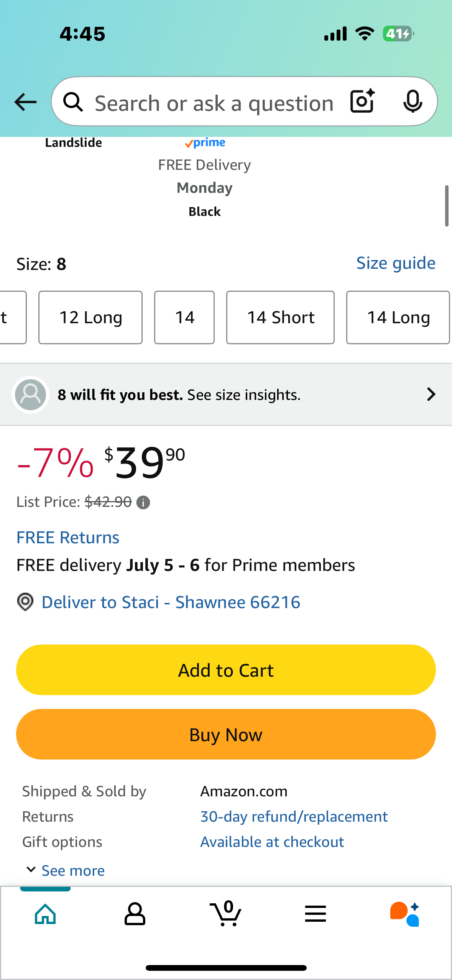452x980 pixels.
Task: Open the account profile icon
Action: (x=135, y=914)
